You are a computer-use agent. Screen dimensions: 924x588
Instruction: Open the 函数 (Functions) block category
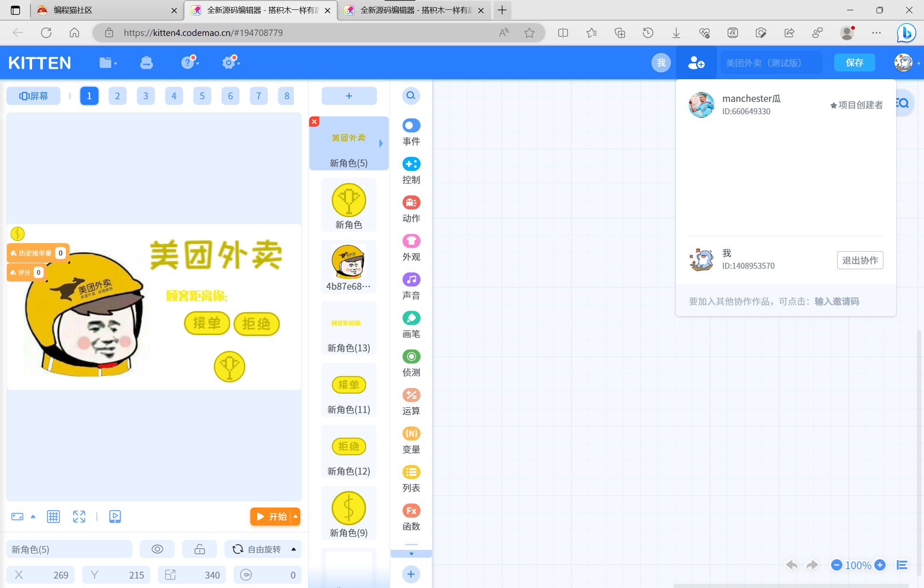411,517
